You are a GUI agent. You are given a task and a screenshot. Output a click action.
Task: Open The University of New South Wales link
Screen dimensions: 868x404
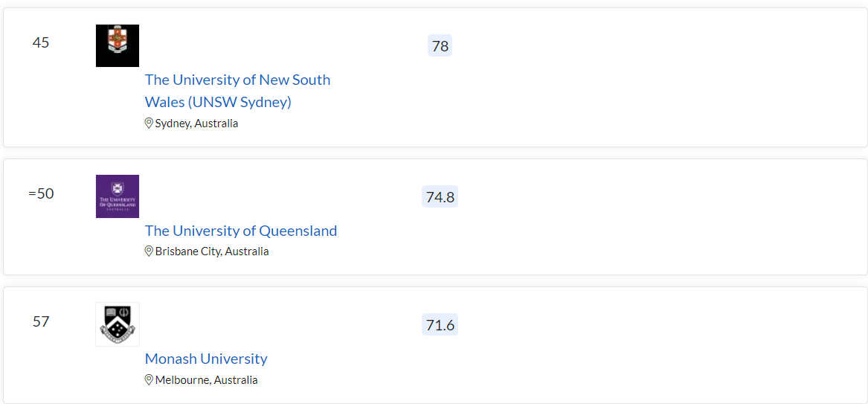[237, 91]
